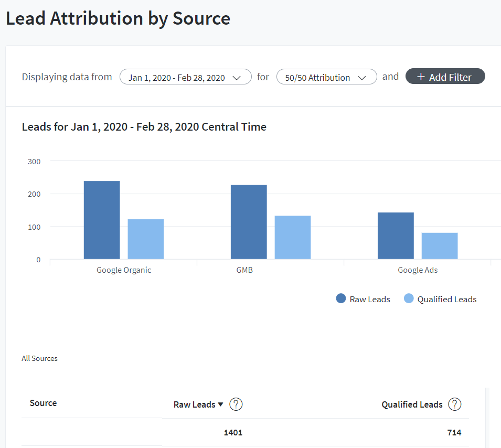Click help icon beside Raw Leads header
The height and width of the screenshot is (448, 501).
236,404
